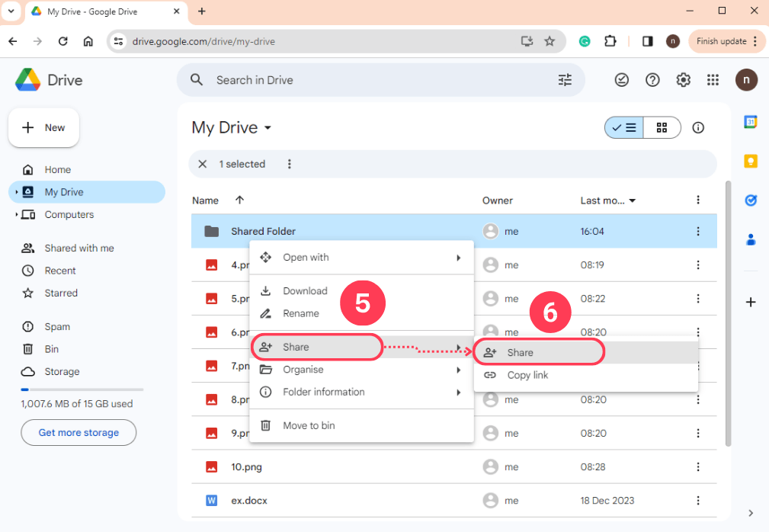Expand the Computers tree item

pyautogui.click(x=17, y=214)
